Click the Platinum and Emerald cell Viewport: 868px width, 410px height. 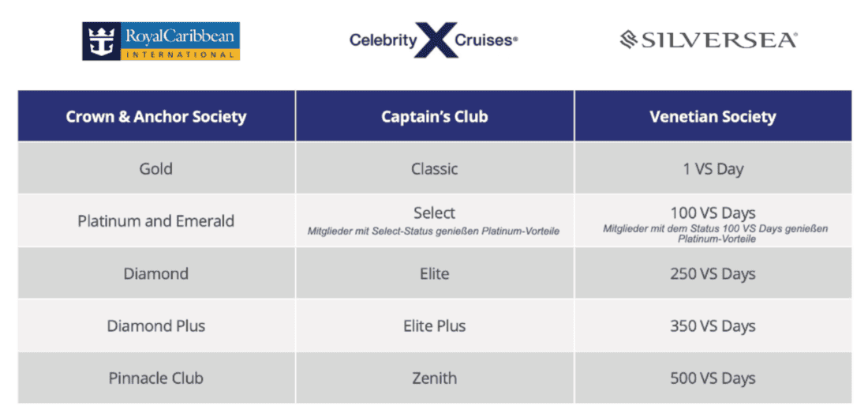[x=156, y=220]
